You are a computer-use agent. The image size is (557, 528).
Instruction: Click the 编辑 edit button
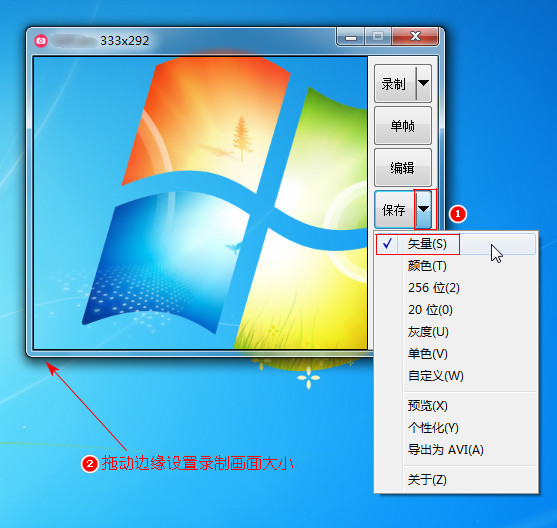click(403, 168)
